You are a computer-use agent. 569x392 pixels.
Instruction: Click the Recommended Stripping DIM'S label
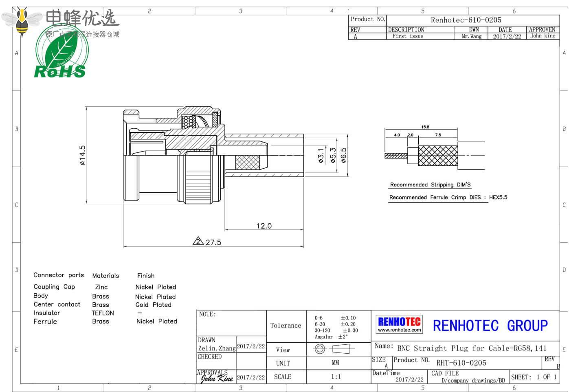[430, 185]
